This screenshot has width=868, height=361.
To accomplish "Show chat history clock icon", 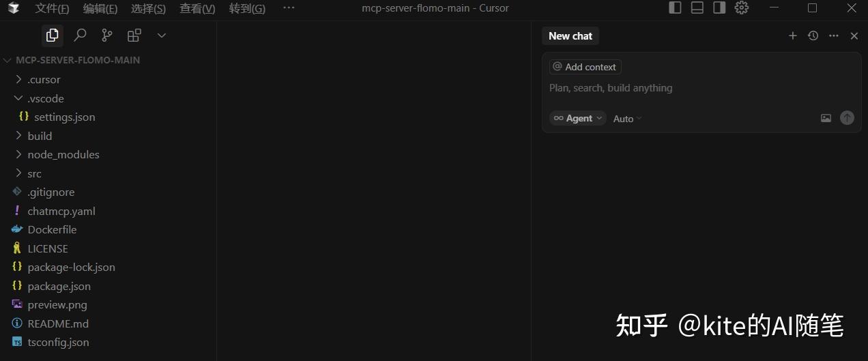I will click(813, 36).
